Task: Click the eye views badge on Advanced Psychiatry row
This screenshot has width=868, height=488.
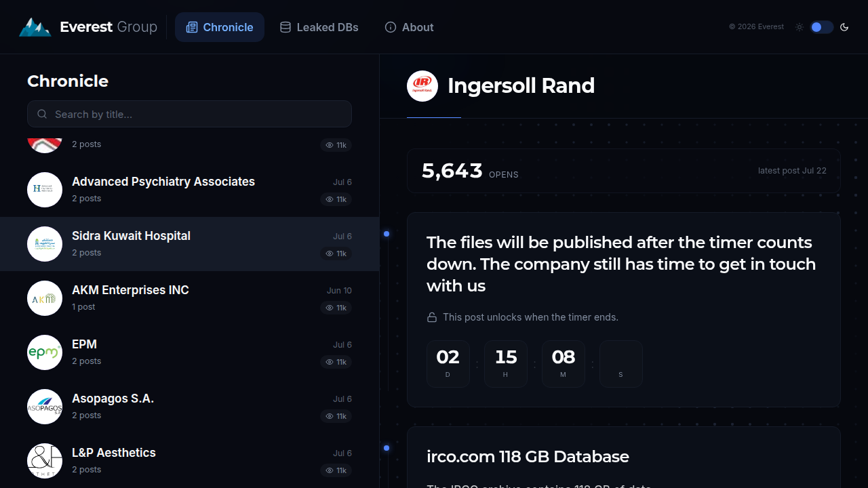Action: (x=336, y=199)
